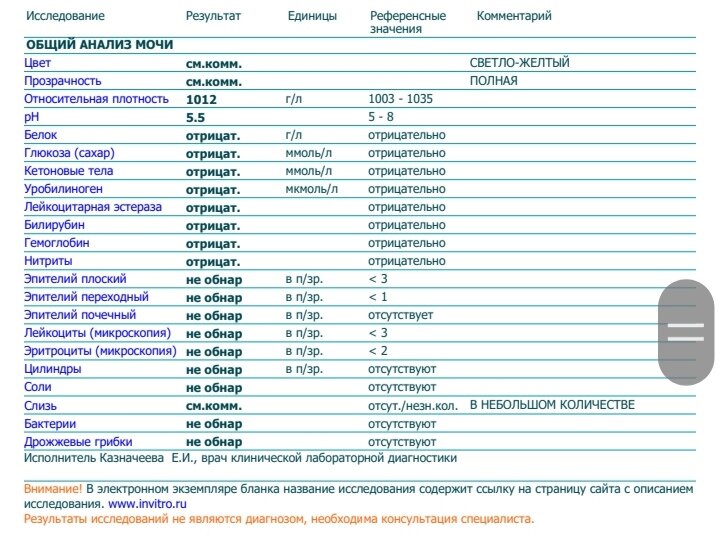The image size is (720, 554).
Task: Open the Соли link
Action: [38, 387]
